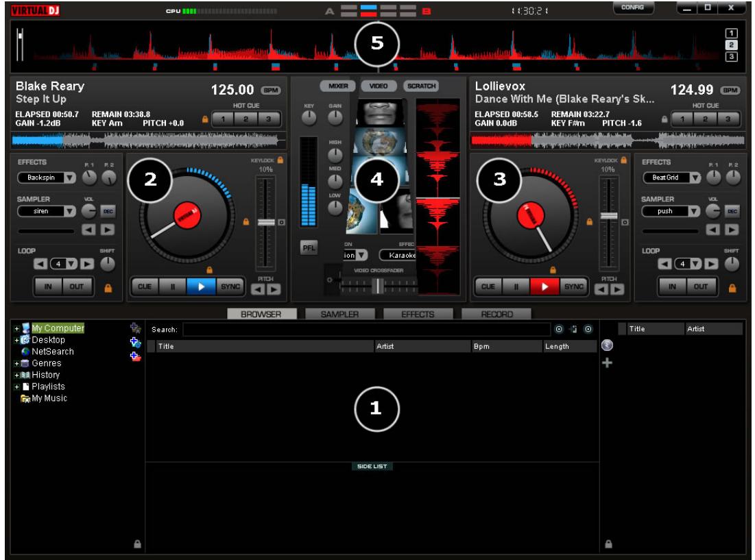Screen dimensions: 755x560
Task: Open the EFFECTS tab
Action: (x=418, y=314)
